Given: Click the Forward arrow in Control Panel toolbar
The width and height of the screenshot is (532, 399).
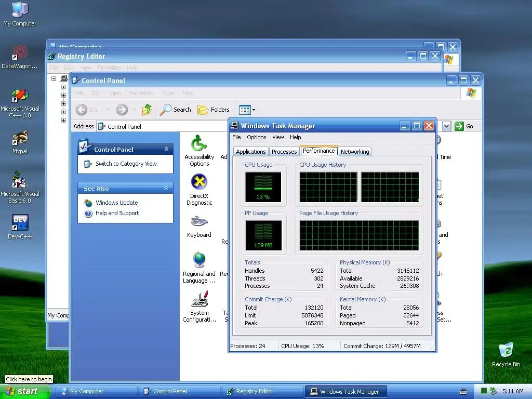Looking at the screenshot, I should (122, 110).
